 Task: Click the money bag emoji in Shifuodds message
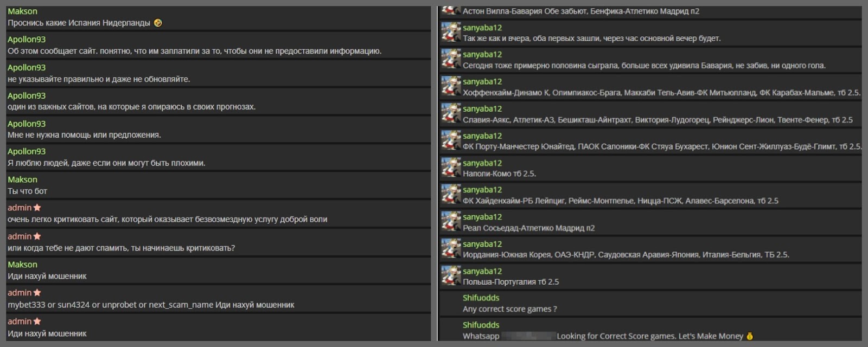[x=750, y=336]
